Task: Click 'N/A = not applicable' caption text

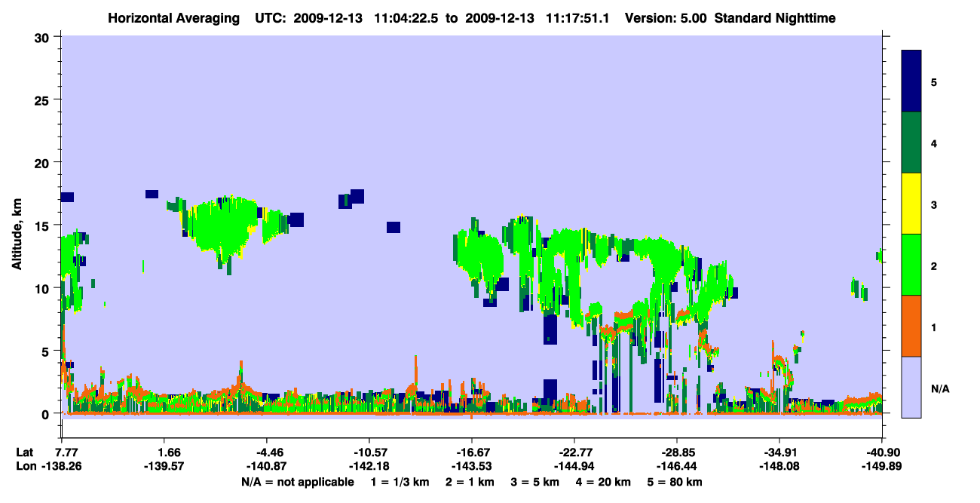Action: (298, 482)
